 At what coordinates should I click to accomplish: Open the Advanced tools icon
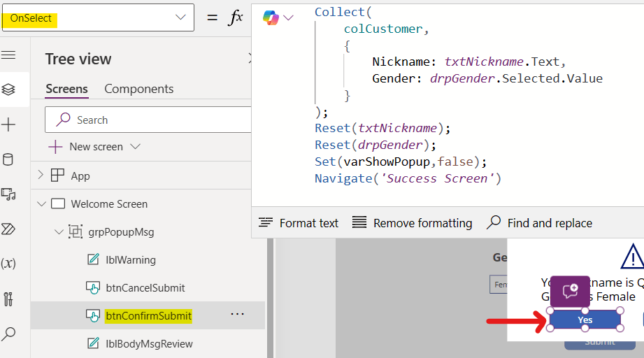[8, 299]
